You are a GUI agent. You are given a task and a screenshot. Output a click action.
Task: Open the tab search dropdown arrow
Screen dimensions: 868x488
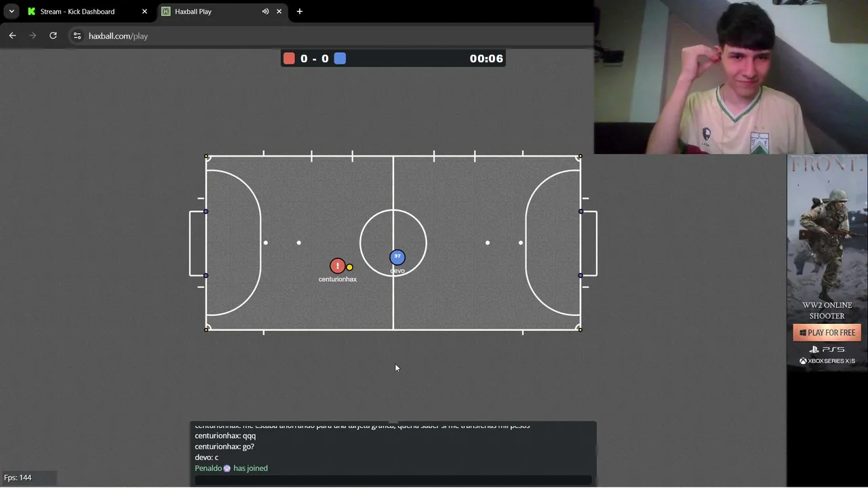coord(12,12)
